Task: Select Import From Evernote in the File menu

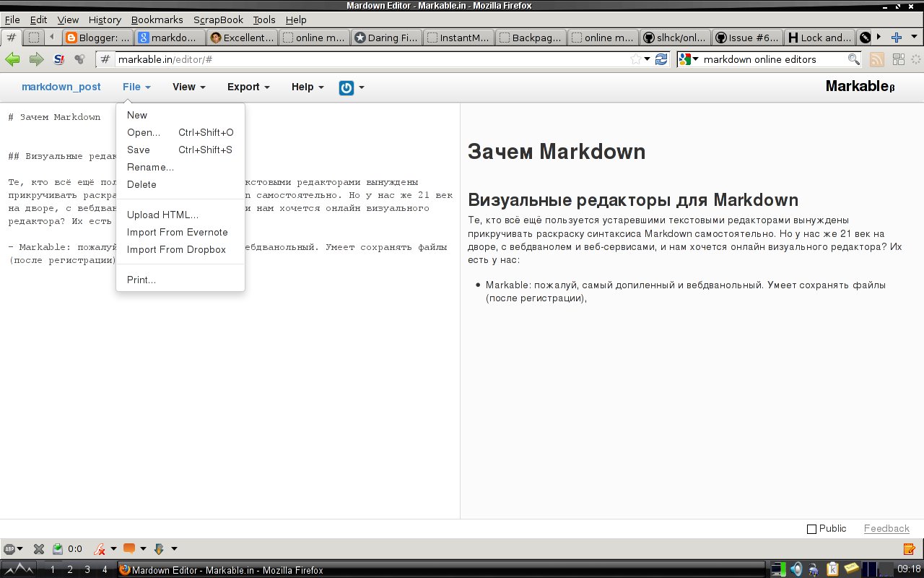Action: click(x=177, y=233)
